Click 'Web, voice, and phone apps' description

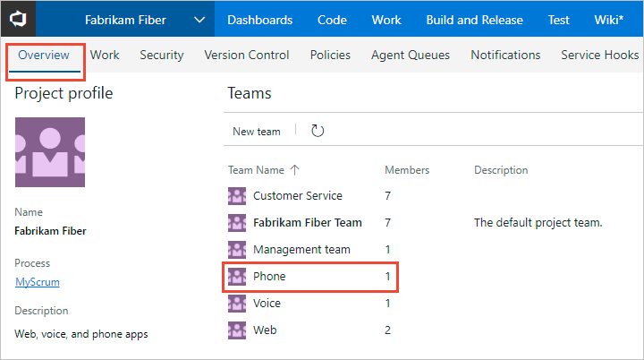point(80,334)
